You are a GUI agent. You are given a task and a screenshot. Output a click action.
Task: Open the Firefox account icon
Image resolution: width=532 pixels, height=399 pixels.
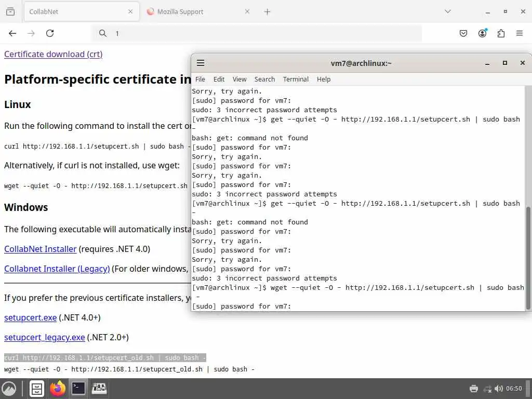click(483, 33)
